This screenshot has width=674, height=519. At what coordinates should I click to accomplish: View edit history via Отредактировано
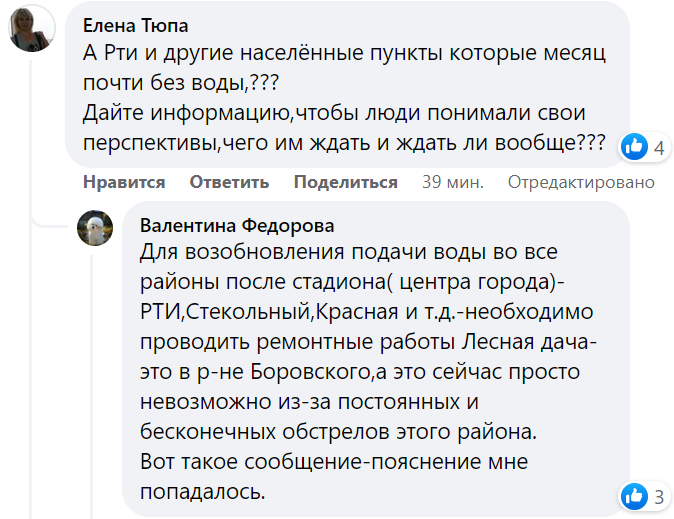581,182
